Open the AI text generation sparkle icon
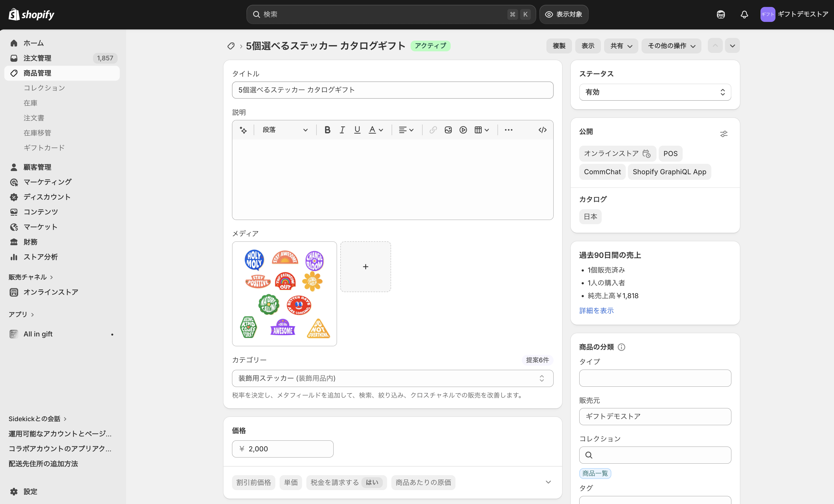The image size is (834, 504). tap(243, 130)
